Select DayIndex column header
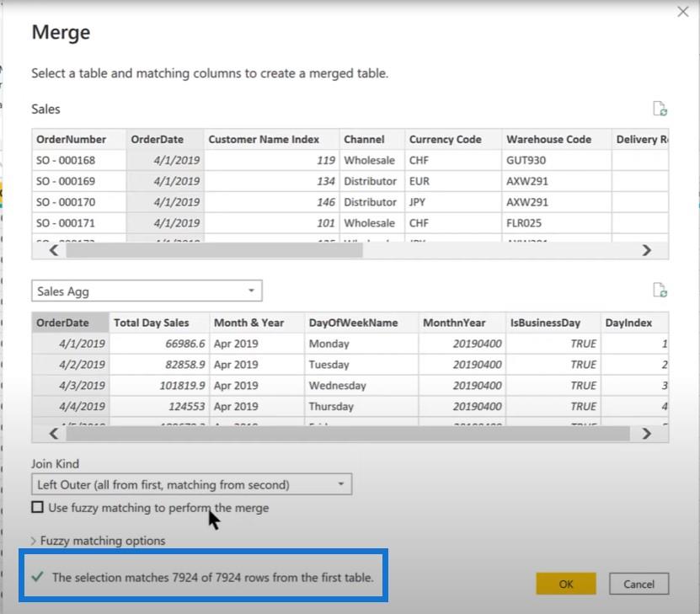 coord(634,323)
